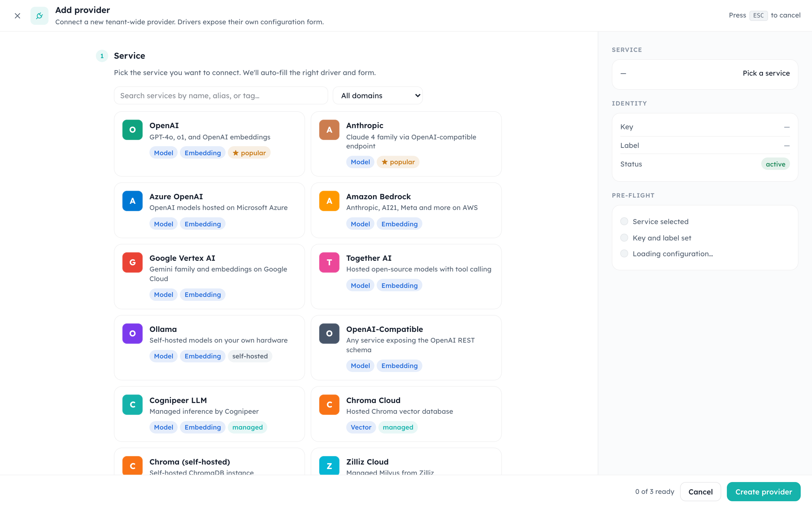Open the All domains dropdown
This screenshot has width=812, height=508.
pyautogui.click(x=378, y=96)
